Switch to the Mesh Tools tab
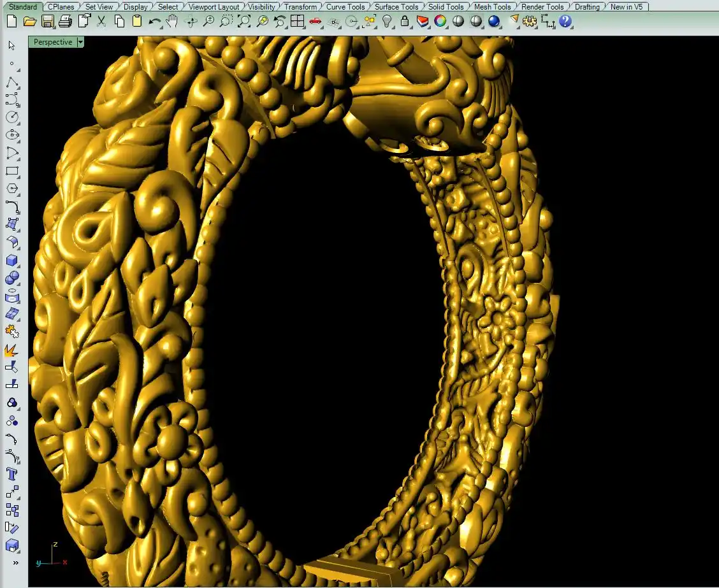This screenshot has height=588, width=719. [492, 7]
